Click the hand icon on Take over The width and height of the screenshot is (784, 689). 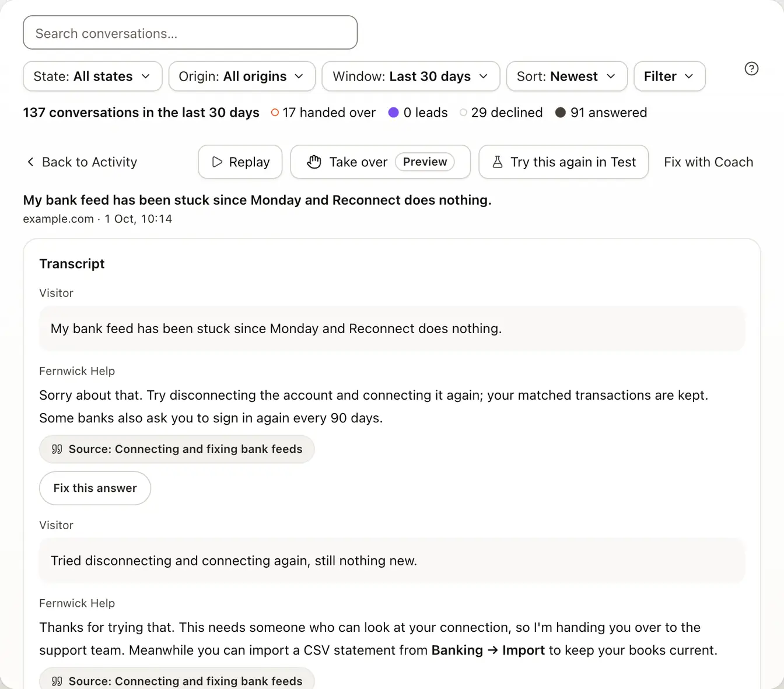[314, 162]
